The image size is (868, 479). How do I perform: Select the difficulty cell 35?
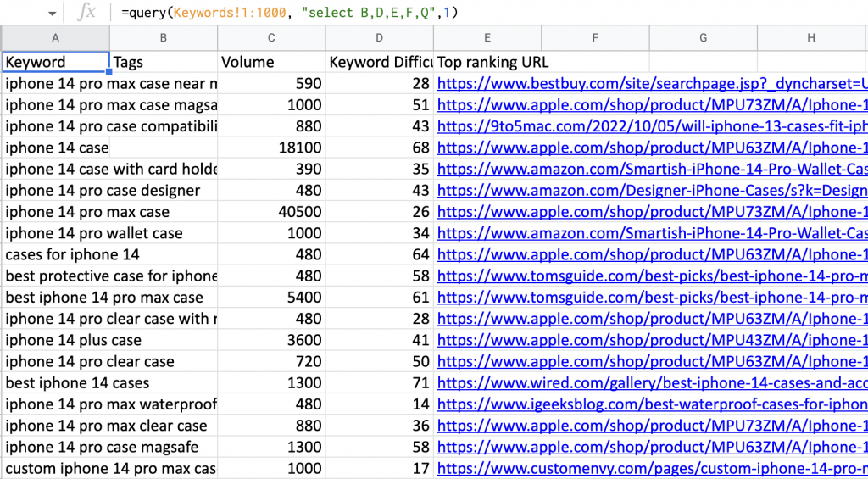379,169
